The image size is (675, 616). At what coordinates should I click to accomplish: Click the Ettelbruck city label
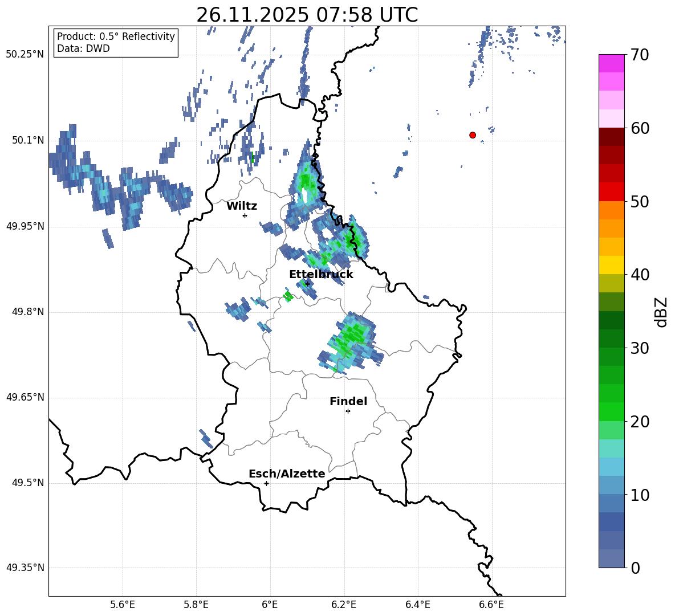click(x=321, y=275)
